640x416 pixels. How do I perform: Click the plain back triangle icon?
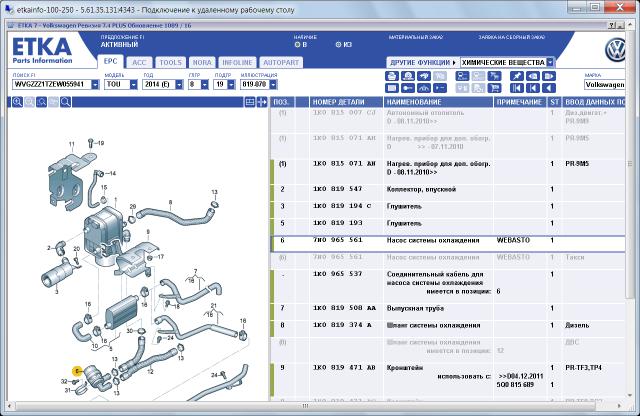coord(549,88)
